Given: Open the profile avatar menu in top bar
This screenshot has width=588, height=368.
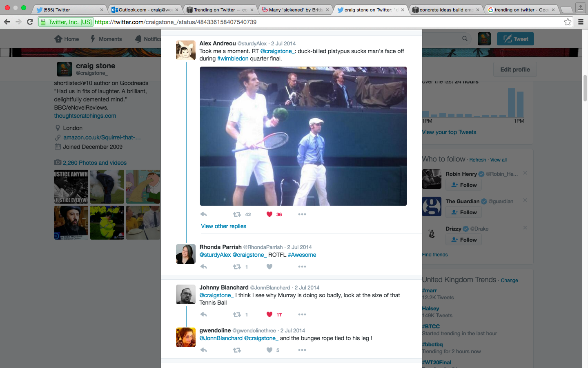Looking at the screenshot, I should pos(484,39).
